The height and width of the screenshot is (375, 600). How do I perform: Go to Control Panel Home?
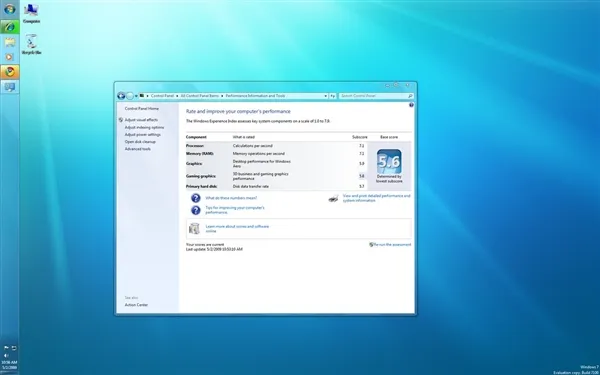142,109
